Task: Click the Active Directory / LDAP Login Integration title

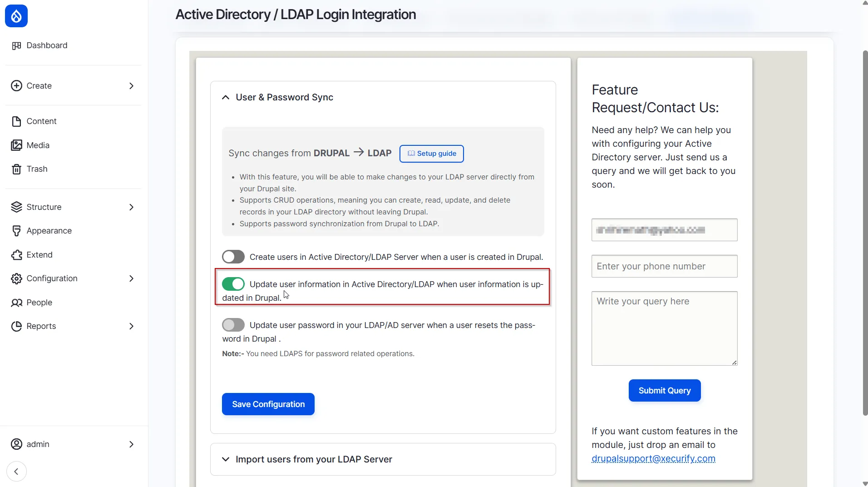Action: click(x=296, y=15)
